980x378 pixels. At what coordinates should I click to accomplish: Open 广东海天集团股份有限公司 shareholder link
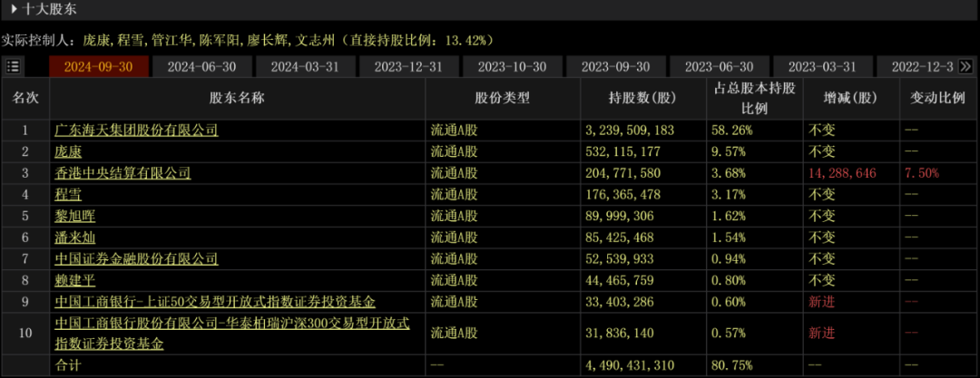click(136, 131)
